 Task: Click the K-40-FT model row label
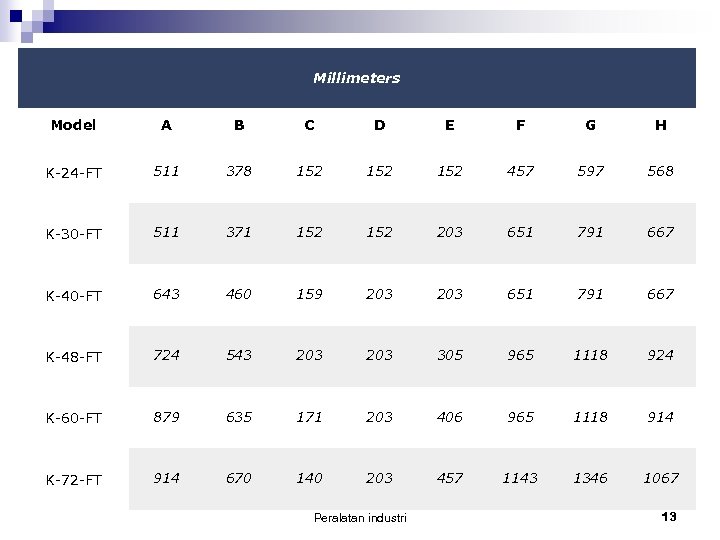click(73, 295)
